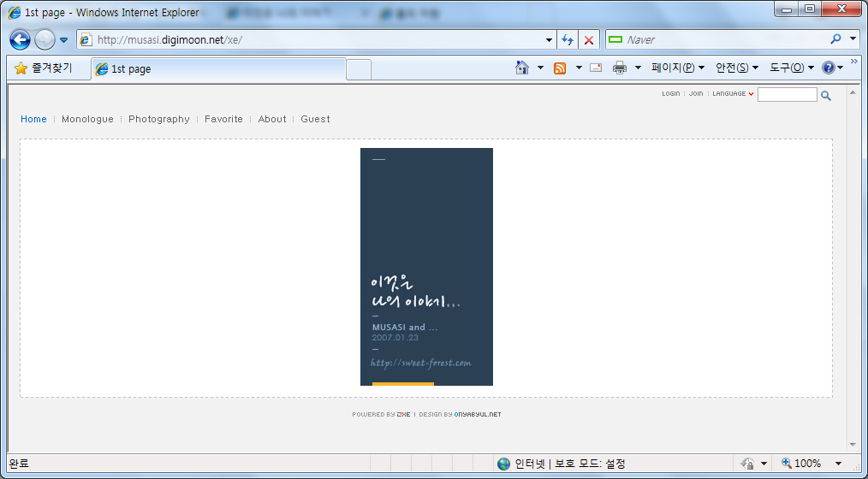The width and height of the screenshot is (868, 479).
Task: Open the Home page icon in toolbar
Action: point(521,68)
